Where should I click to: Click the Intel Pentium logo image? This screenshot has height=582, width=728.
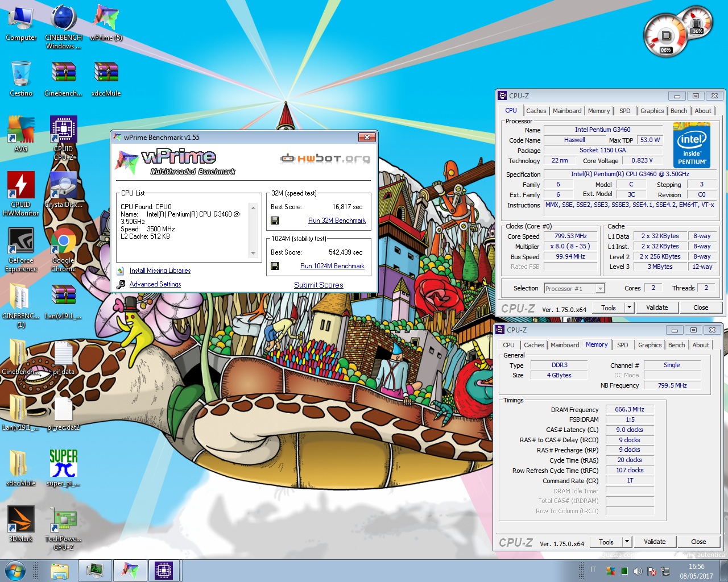click(692, 147)
